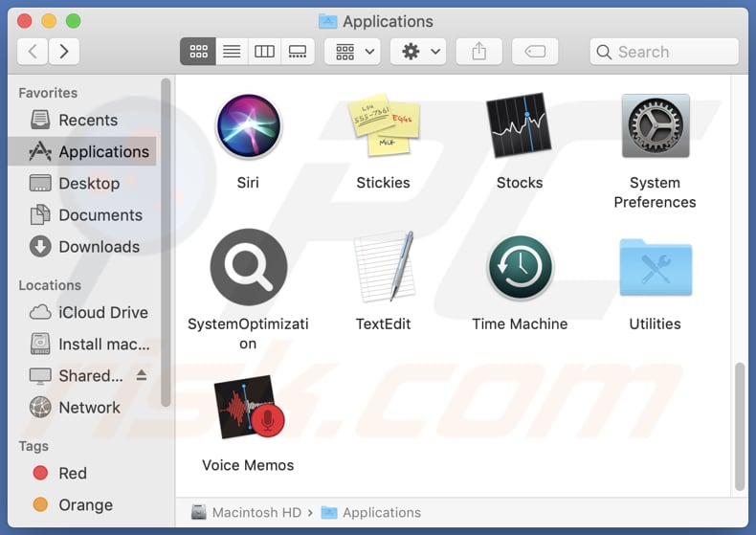Click the Applications folder icon in title bar
This screenshot has width=756, height=535.
(328, 21)
